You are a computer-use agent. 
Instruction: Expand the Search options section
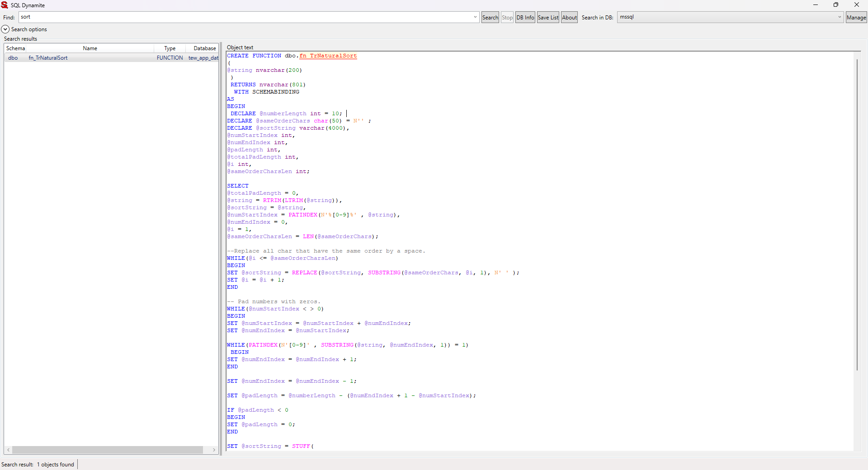tap(5, 29)
